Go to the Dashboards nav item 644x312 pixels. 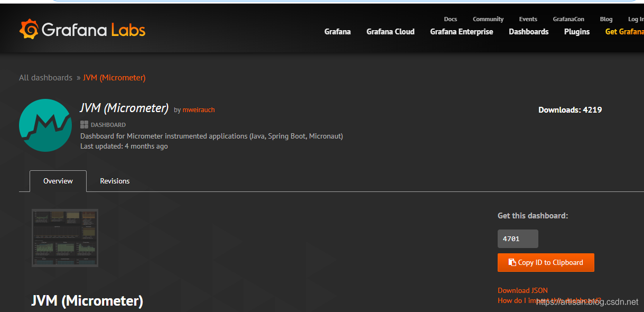pyautogui.click(x=529, y=32)
